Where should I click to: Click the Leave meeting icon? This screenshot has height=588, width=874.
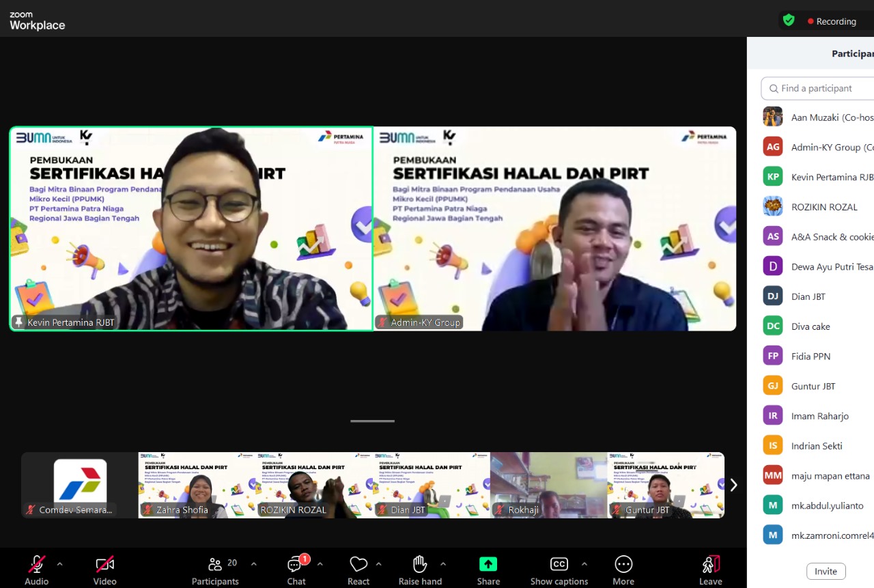[x=710, y=565]
